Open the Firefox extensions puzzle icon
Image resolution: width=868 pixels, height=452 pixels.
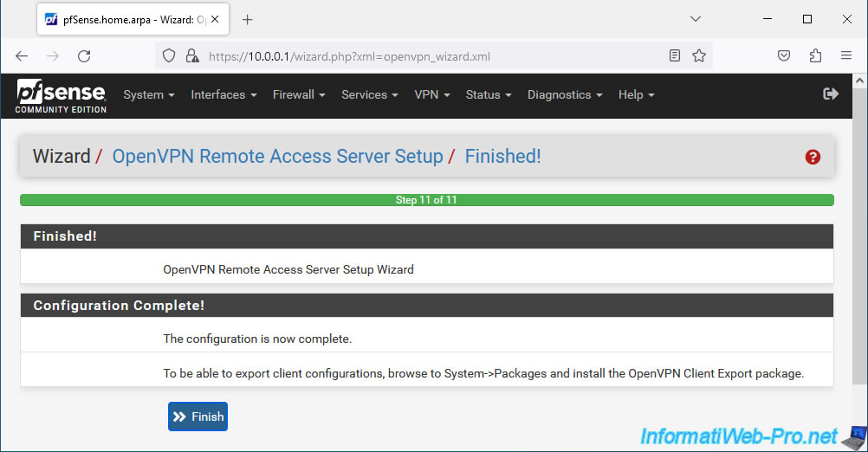[815, 56]
